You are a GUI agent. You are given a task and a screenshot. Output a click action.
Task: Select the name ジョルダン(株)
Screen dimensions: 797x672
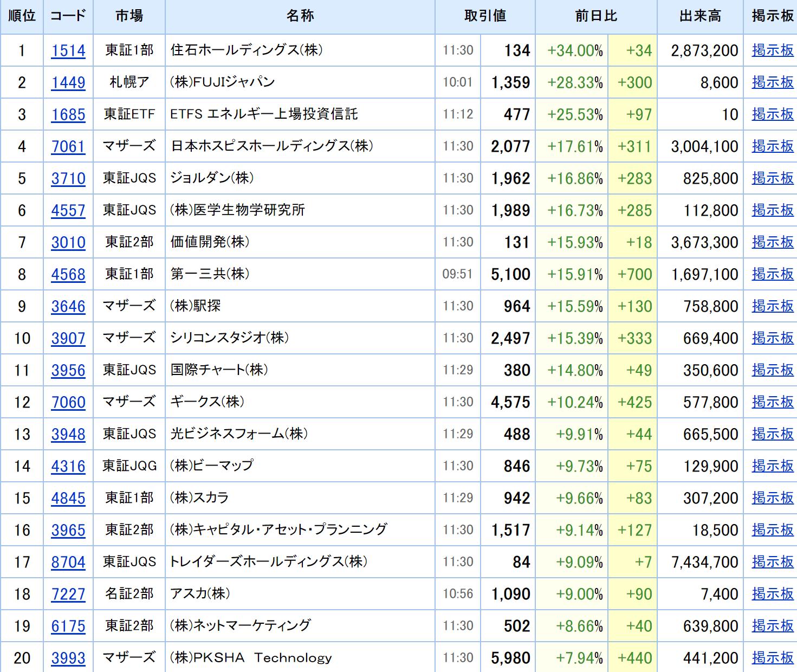pyautogui.click(x=212, y=178)
